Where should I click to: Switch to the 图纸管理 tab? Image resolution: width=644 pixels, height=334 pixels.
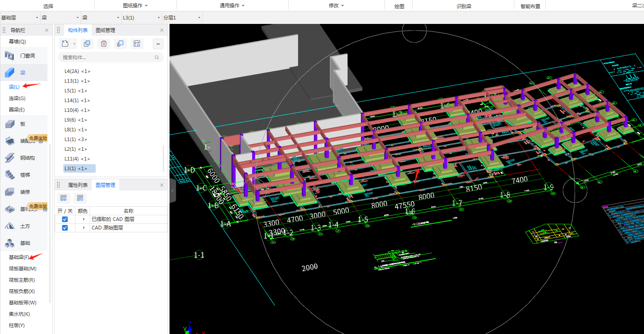pos(105,30)
